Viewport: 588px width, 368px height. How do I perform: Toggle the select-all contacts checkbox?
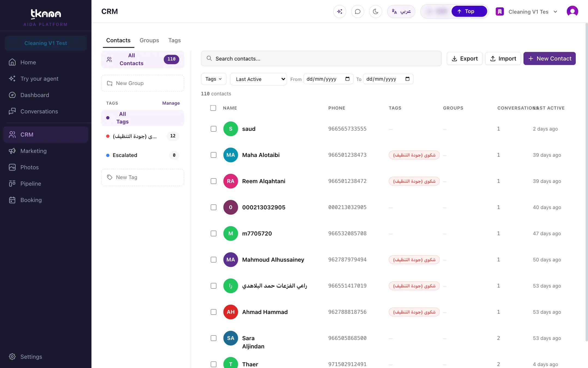(213, 108)
